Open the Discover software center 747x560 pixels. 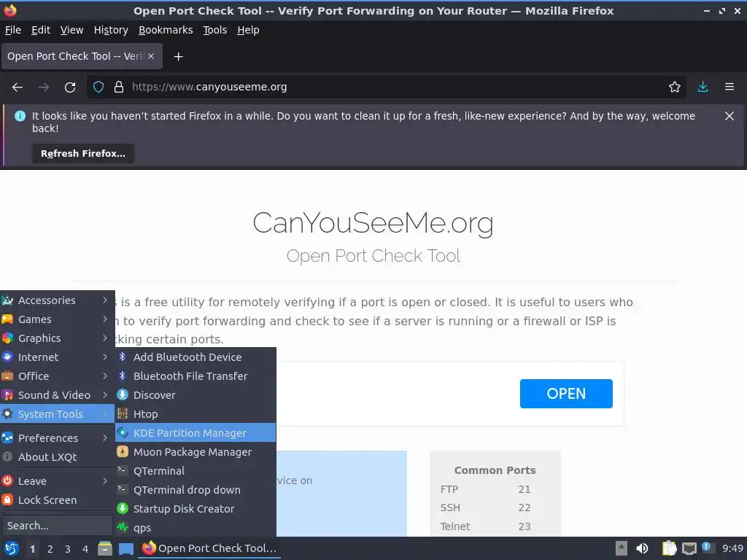pos(196,395)
